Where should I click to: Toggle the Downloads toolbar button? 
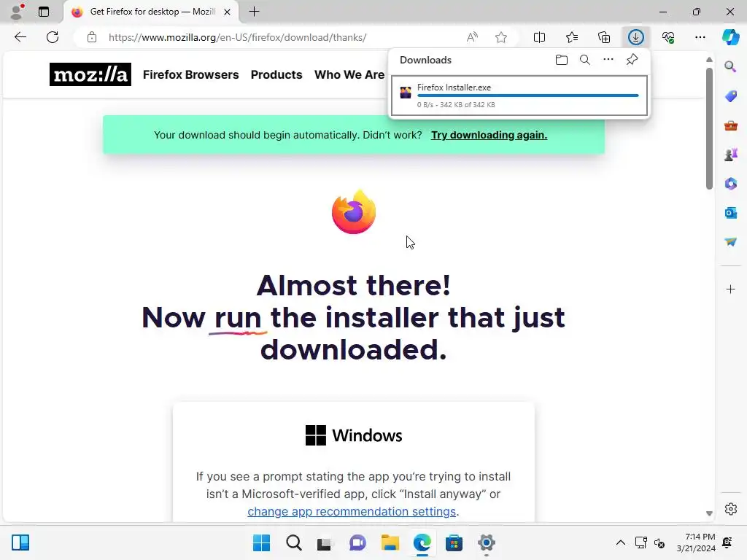click(x=636, y=37)
